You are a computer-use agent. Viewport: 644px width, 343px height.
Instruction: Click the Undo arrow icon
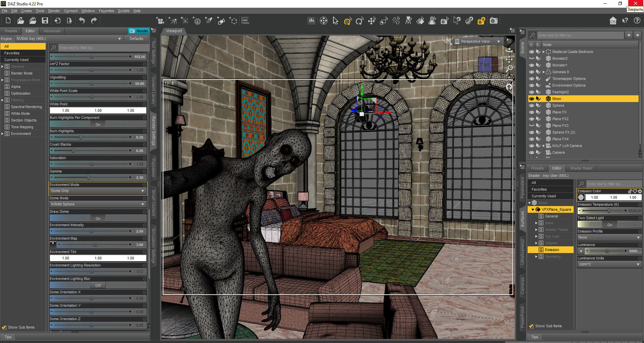click(82, 21)
